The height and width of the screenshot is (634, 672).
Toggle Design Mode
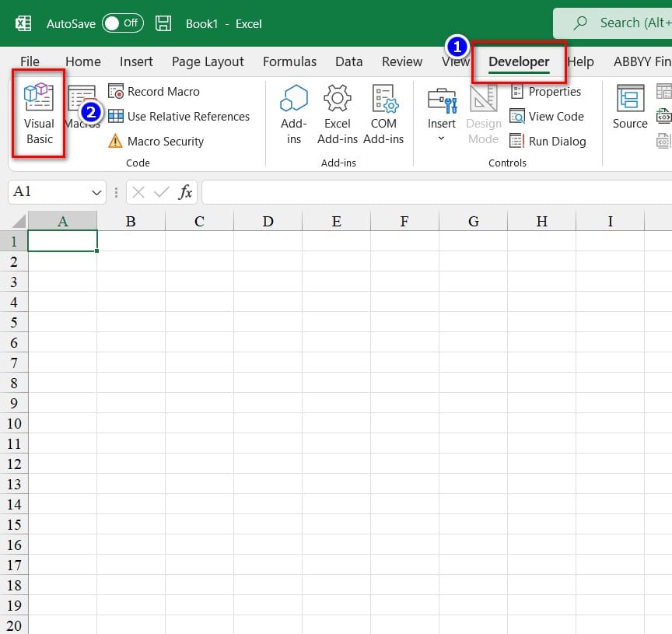pyautogui.click(x=483, y=114)
